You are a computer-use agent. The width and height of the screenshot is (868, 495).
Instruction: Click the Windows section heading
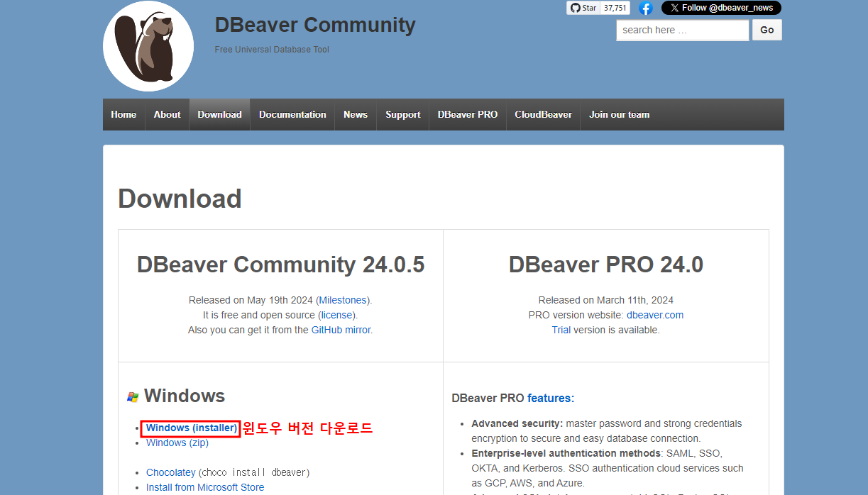185,396
